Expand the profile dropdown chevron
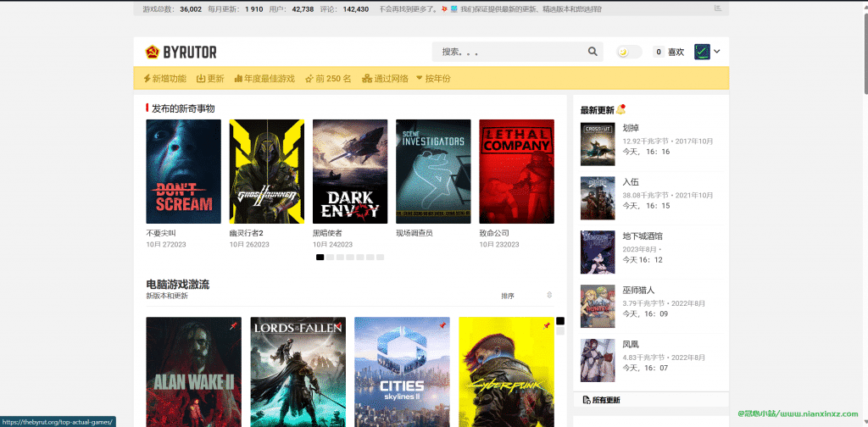The height and width of the screenshot is (427, 868). click(717, 52)
